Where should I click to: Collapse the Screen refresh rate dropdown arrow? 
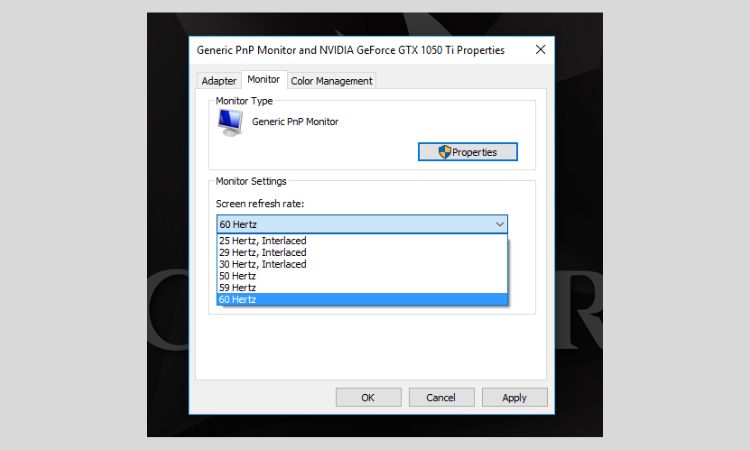click(x=500, y=224)
